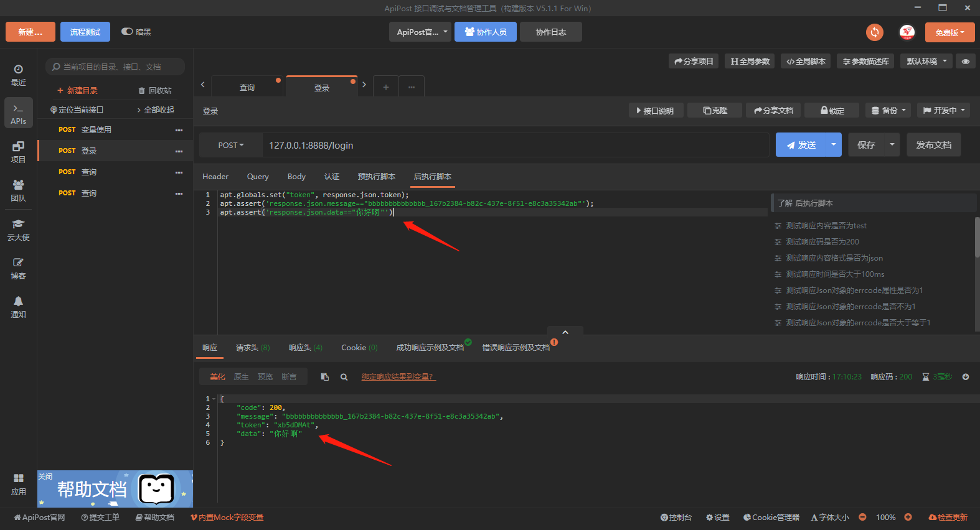Open the 协作日志 collaboration log

551,32
